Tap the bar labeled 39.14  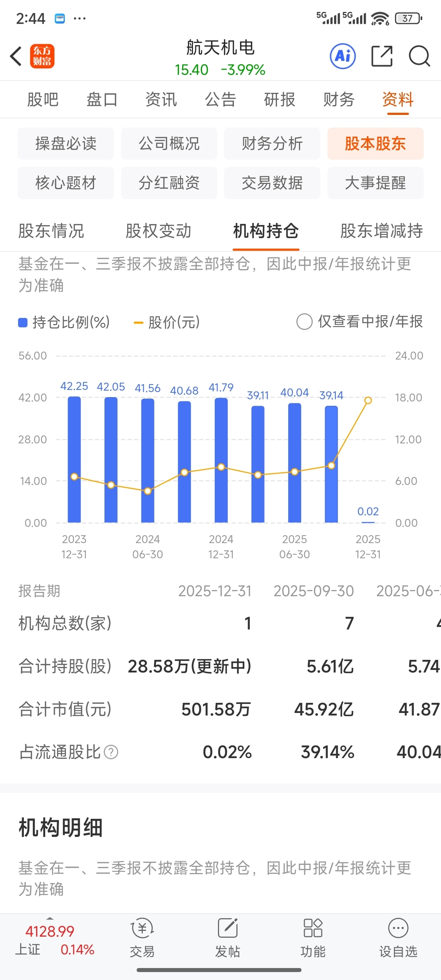pyautogui.click(x=331, y=464)
